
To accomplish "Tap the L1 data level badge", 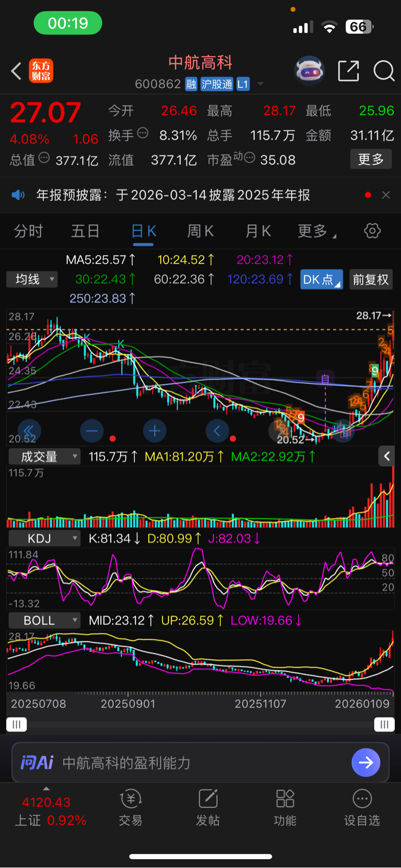I will tap(243, 84).
